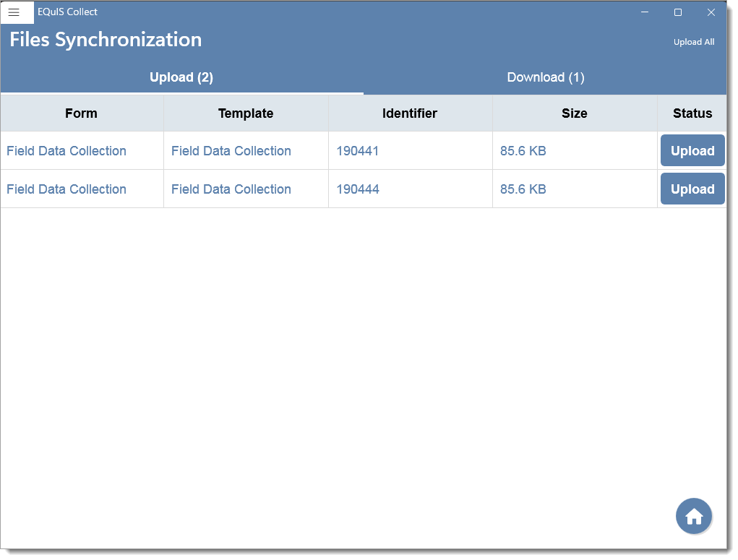Close the EQuIS Collect window
The width and height of the screenshot is (738, 560).
pyautogui.click(x=711, y=12)
